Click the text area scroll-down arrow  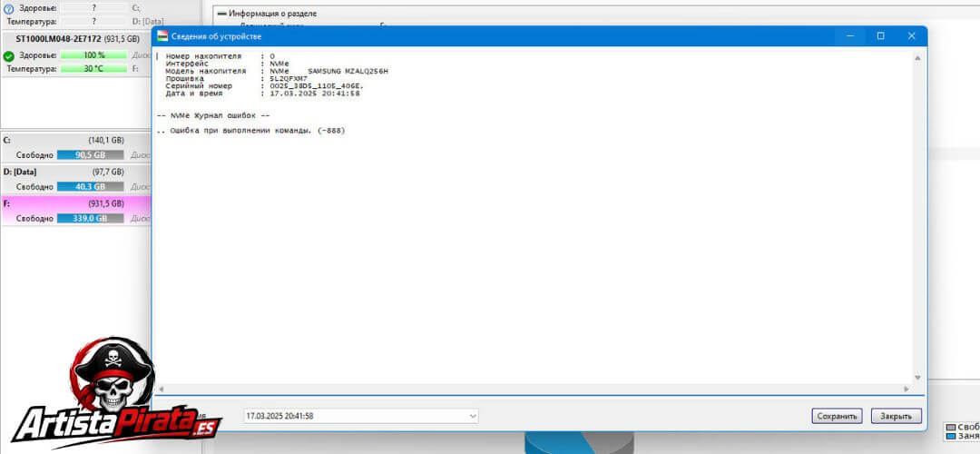coord(917,377)
